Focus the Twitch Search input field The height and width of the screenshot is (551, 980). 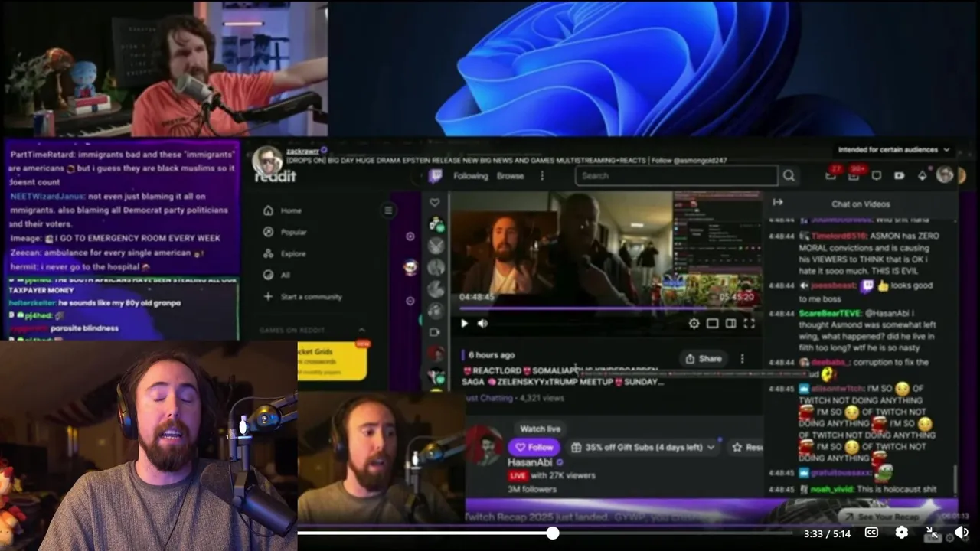(x=677, y=176)
